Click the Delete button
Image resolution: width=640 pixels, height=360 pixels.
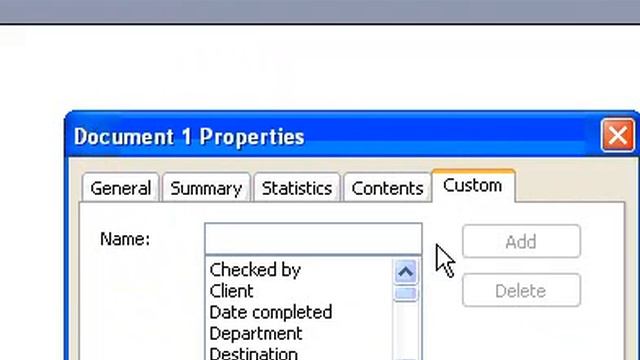521,291
